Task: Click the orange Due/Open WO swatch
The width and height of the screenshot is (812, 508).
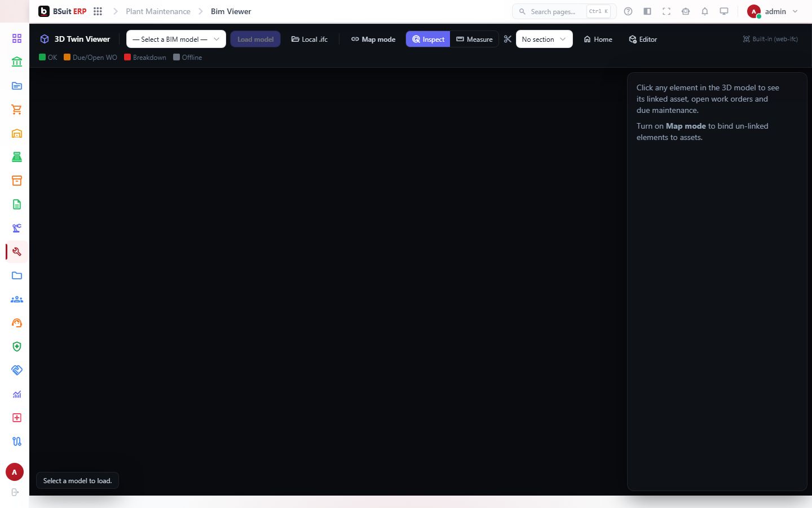Action: [x=67, y=57]
